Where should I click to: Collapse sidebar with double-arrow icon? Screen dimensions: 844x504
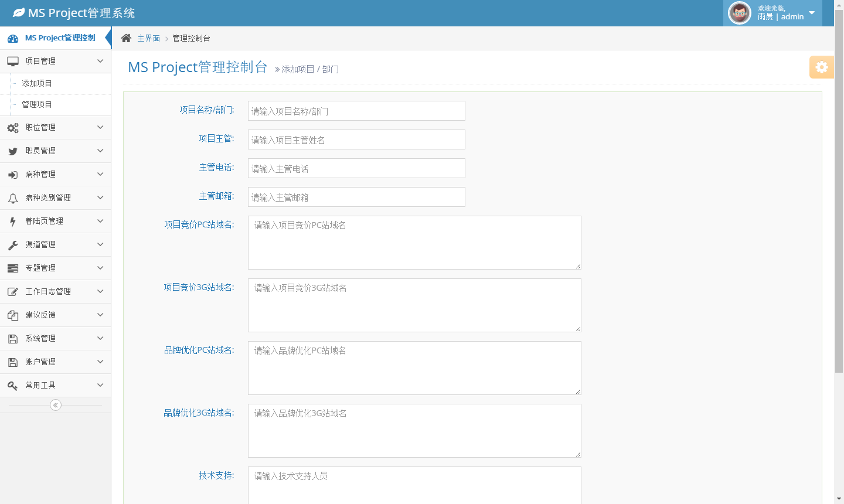pyautogui.click(x=56, y=405)
